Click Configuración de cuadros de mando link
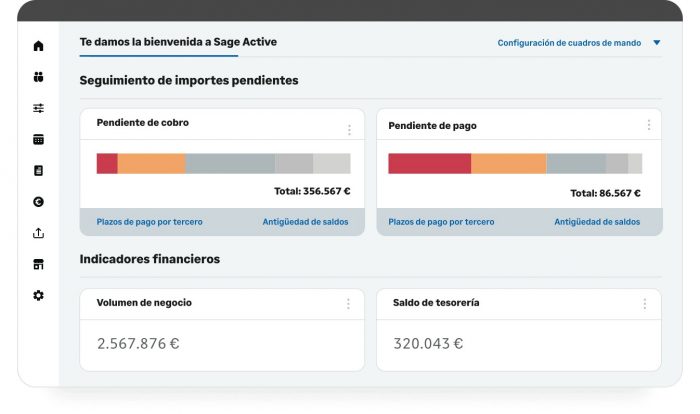This screenshot has height=414, width=700. pyautogui.click(x=569, y=43)
